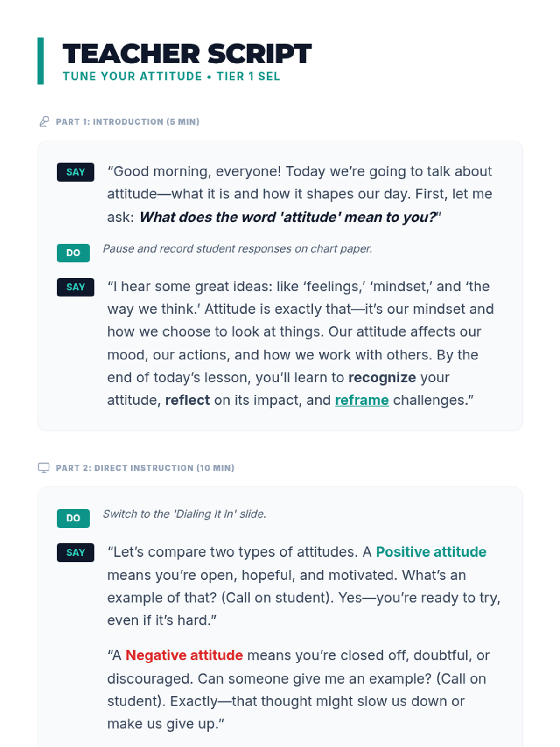Click the SAY badge beside "I hear some great ideas"

click(x=76, y=287)
